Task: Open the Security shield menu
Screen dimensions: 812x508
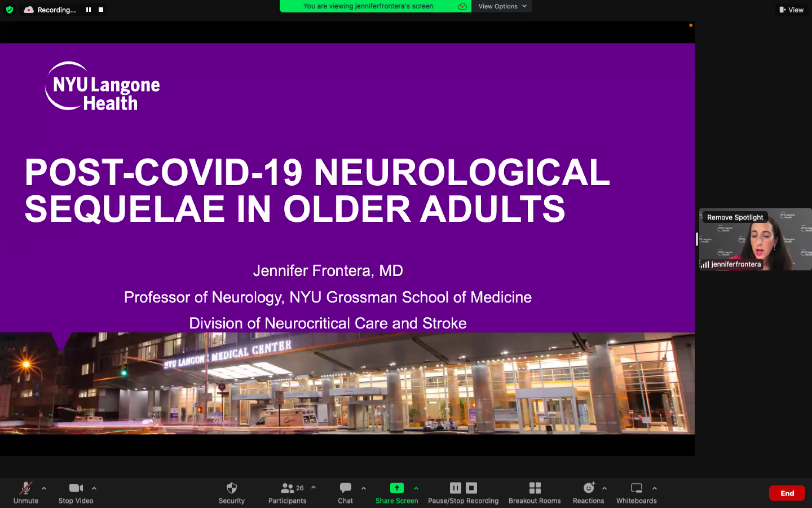Action: click(x=232, y=493)
